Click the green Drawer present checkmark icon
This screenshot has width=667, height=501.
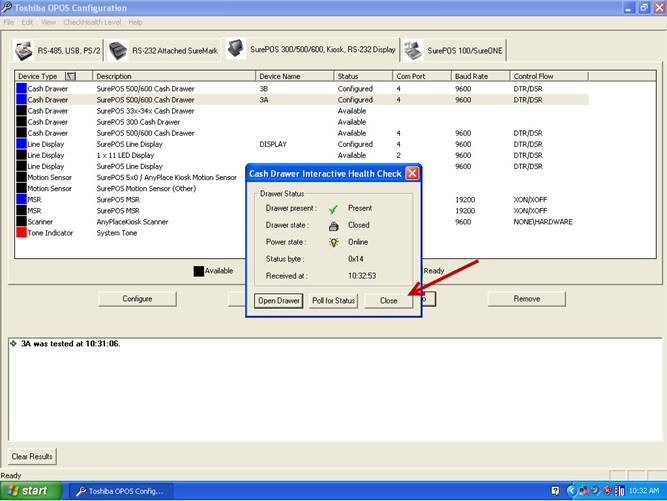coord(334,209)
